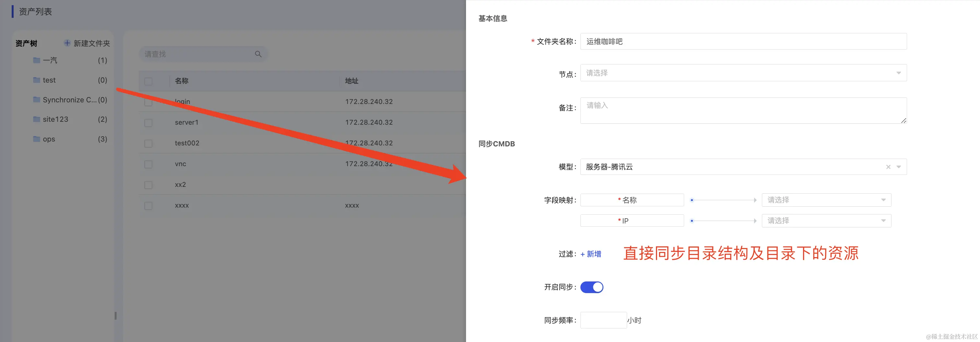Click the 同步CMDB section heading
The height and width of the screenshot is (342, 980).
click(496, 144)
